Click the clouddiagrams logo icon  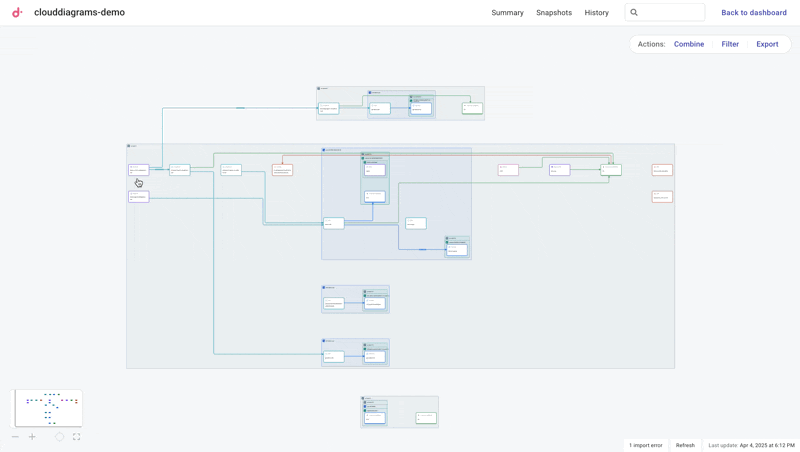[x=17, y=13]
